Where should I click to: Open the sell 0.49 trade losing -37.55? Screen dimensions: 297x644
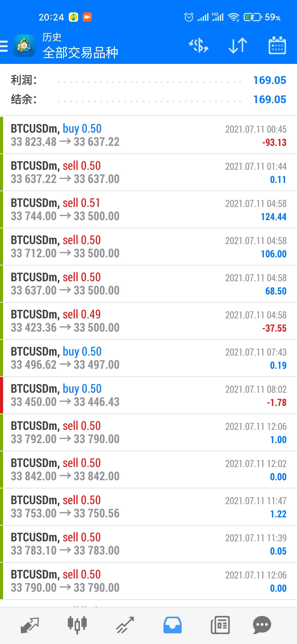click(148, 321)
